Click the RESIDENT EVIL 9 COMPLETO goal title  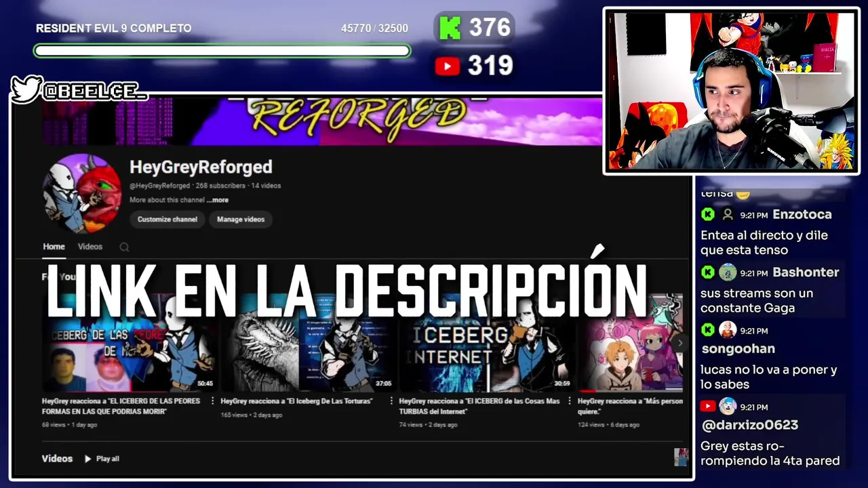pos(113,28)
